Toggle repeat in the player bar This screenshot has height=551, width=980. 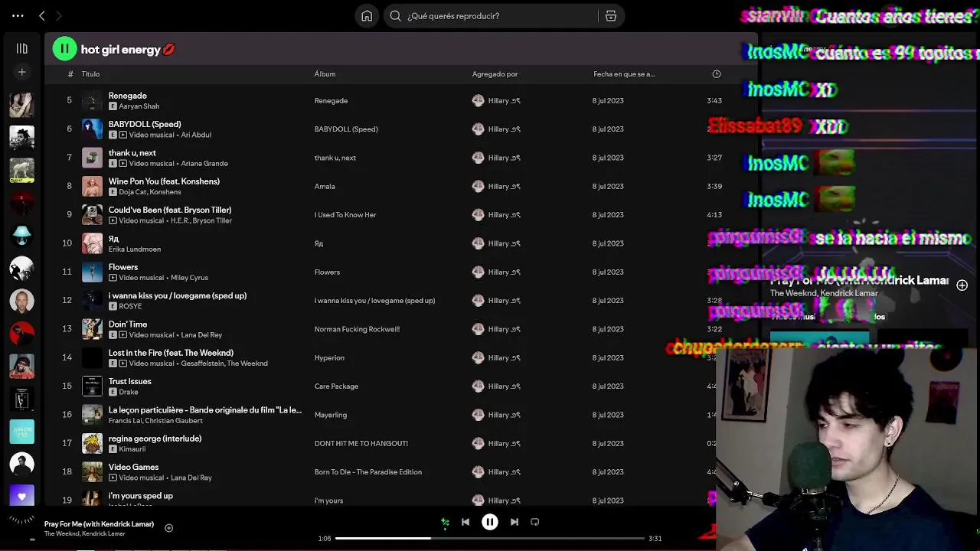pyautogui.click(x=535, y=522)
